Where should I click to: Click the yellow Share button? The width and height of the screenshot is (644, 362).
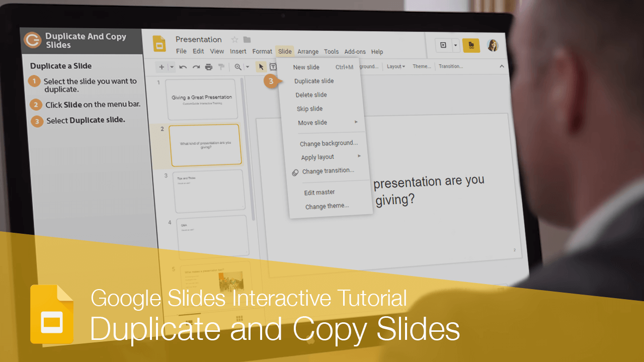tap(471, 45)
